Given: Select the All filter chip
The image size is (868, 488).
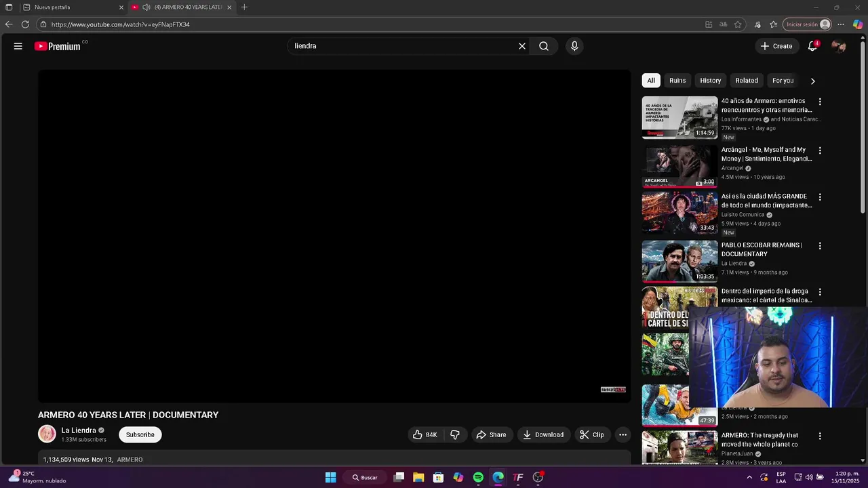Looking at the screenshot, I should coord(651,81).
